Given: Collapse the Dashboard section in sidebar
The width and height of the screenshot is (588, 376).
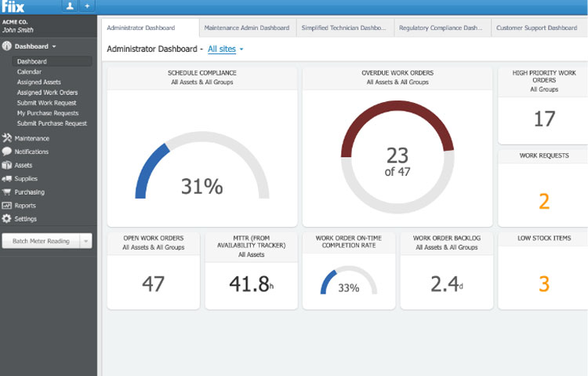Looking at the screenshot, I should (x=36, y=46).
